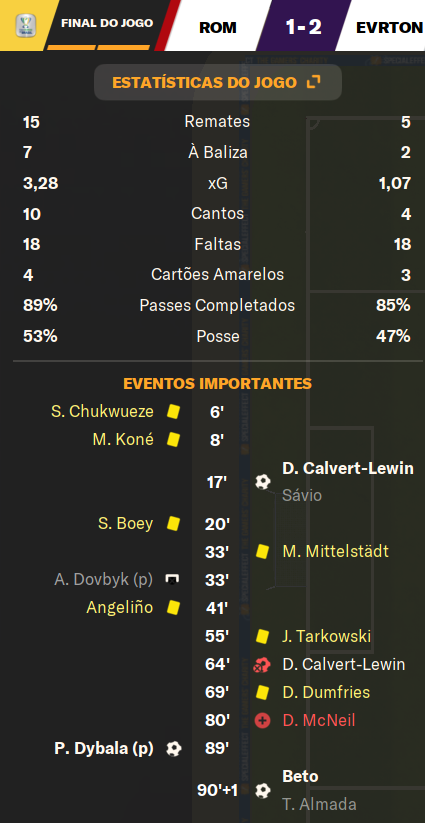
Task: Click the 64' disallowed goal icon
Action: pyautogui.click(x=262, y=666)
